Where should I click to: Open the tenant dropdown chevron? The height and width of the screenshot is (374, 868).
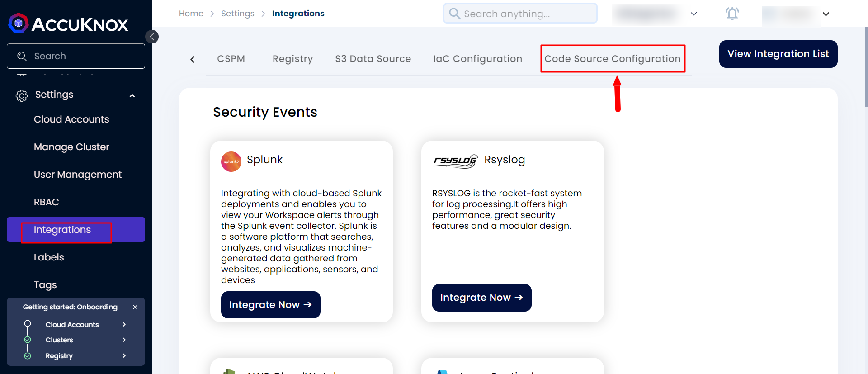[693, 14]
